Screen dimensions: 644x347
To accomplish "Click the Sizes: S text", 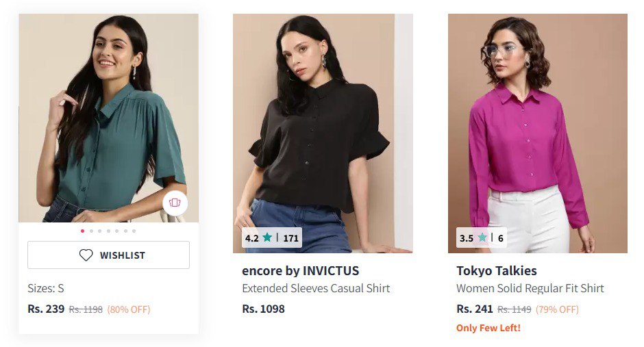I will (46, 288).
